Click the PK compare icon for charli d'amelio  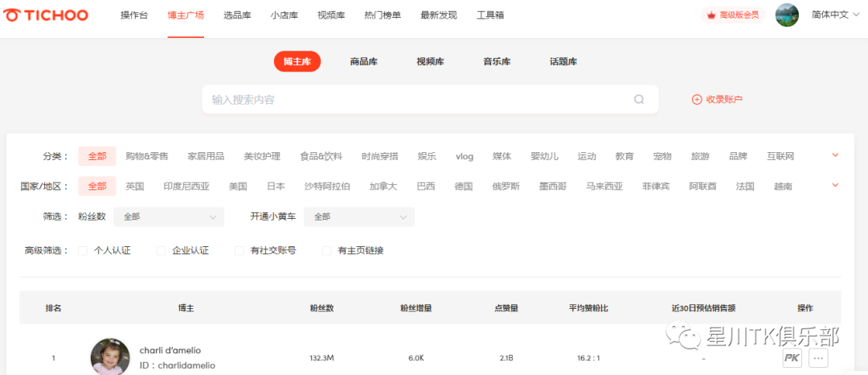pyautogui.click(x=792, y=358)
